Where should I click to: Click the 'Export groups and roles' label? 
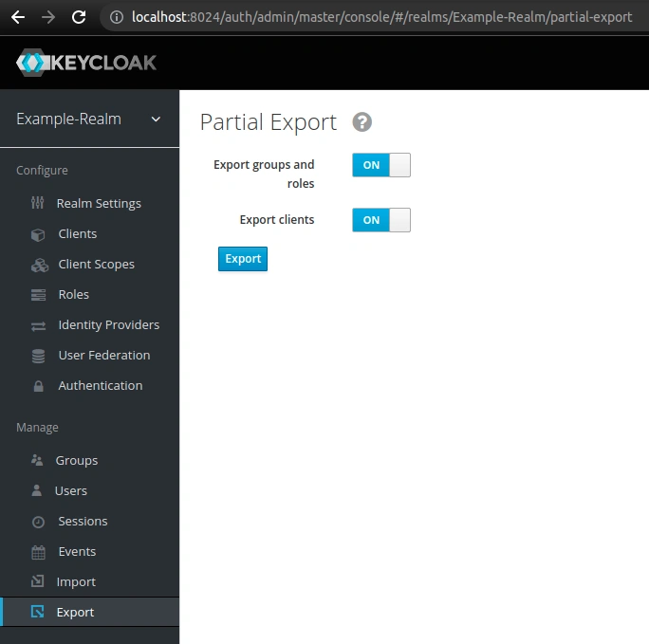click(x=264, y=174)
